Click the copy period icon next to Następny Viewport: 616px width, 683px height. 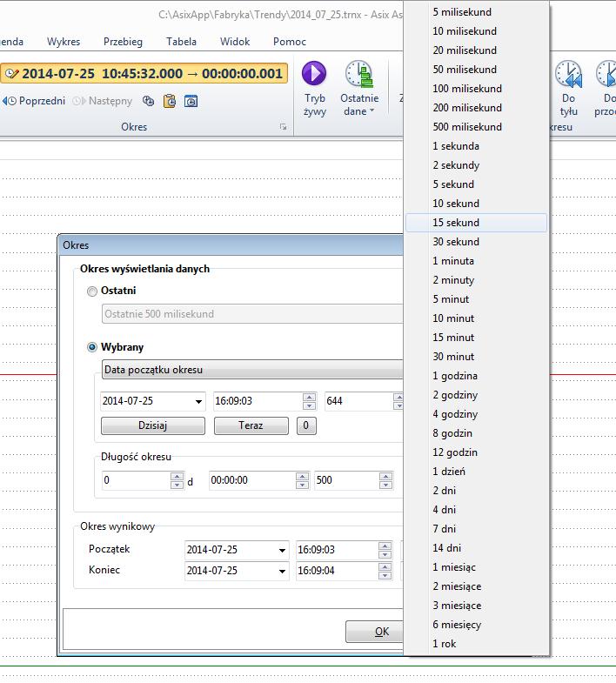(x=149, y=101)
